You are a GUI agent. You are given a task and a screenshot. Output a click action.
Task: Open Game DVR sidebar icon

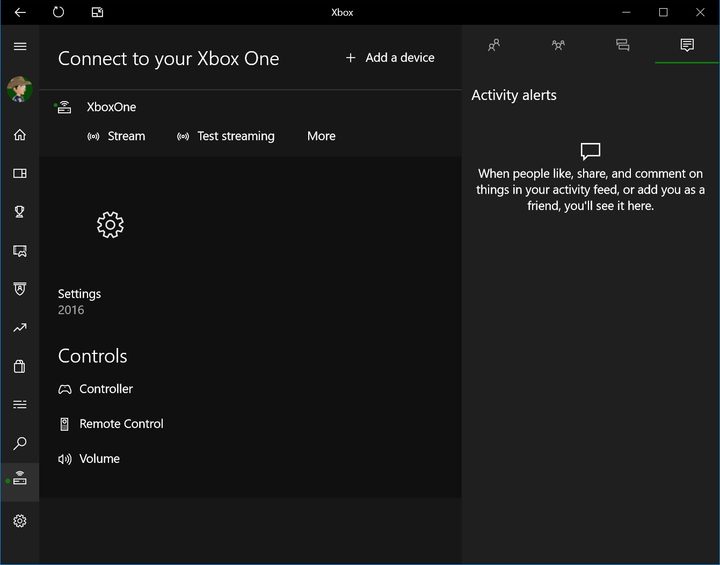20,251
